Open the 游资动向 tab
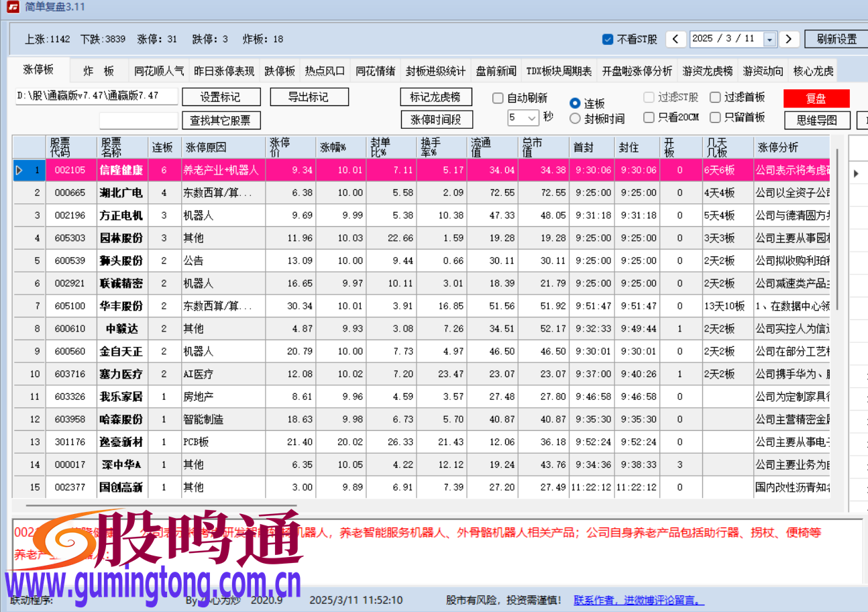 point(763,69)
